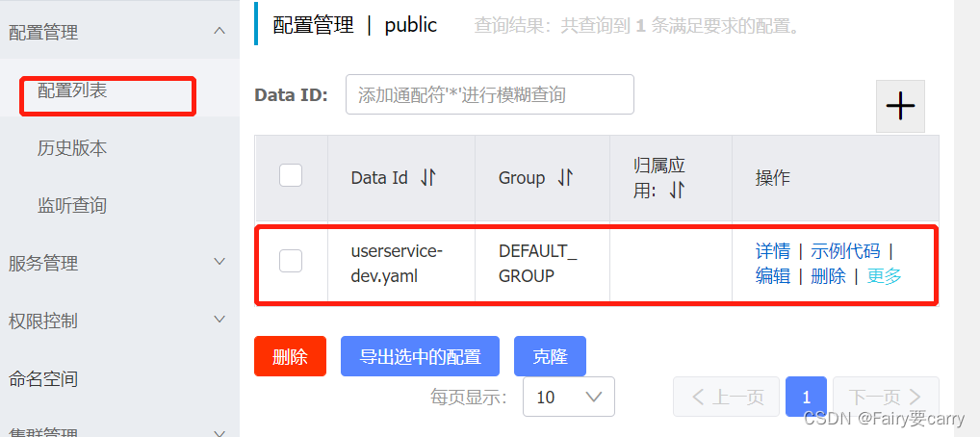This screenshot has height=437, width=980.
Task: Open 历史版本 in the sidebar
Action: [x=72, y=148]
